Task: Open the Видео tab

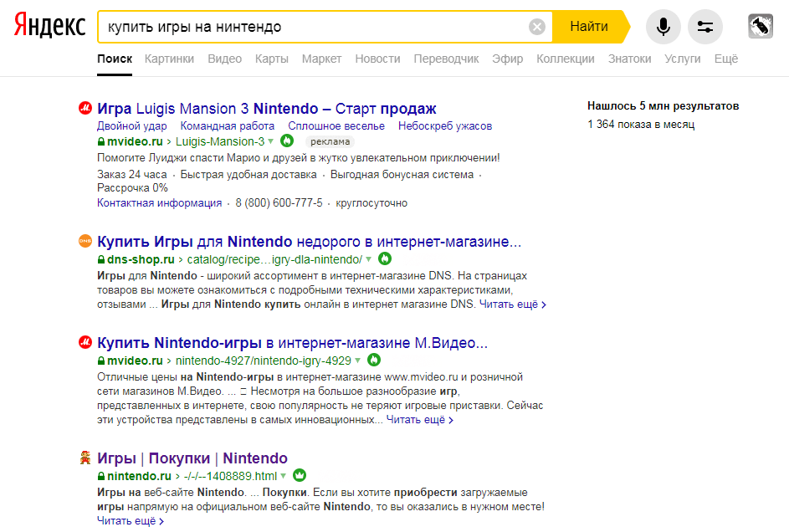Action: (x=224, y=59)
